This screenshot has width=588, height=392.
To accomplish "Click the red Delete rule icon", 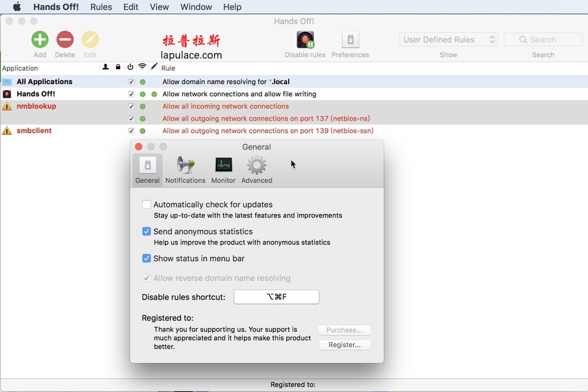I will coord(65,40).
